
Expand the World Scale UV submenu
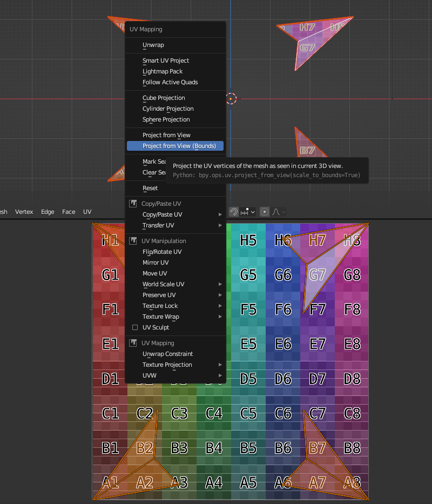tap(175, 284)
